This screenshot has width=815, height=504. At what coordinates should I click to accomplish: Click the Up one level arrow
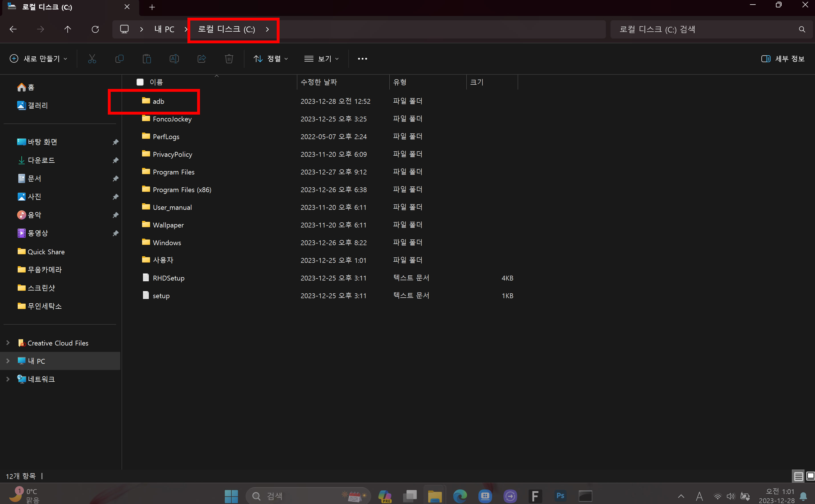tap(68, 29)
